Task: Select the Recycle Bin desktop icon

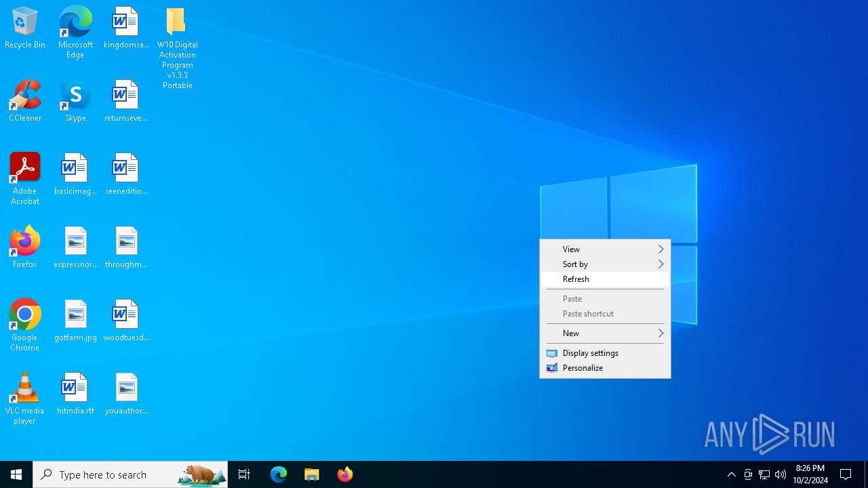Action: tap(25, 28)
